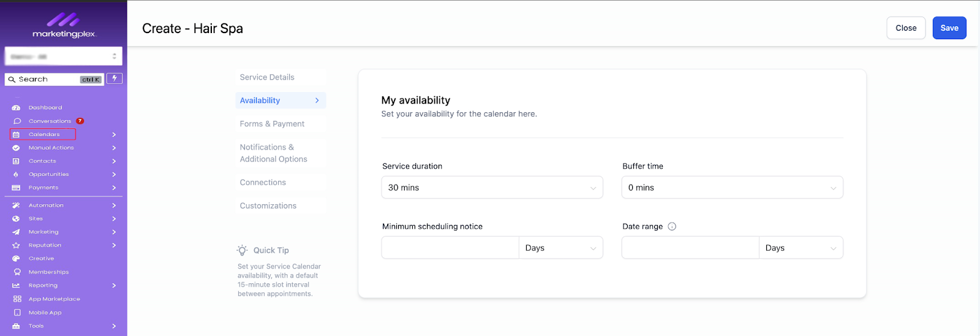Screen dimensions: 980x336
Task: Expand the Manual Actions submenu arrow
Action: [x=114, y=148]
